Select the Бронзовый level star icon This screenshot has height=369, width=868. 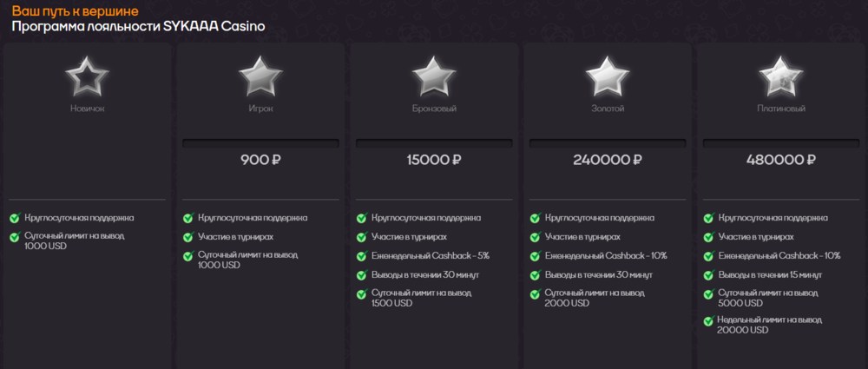pos(434,79)
